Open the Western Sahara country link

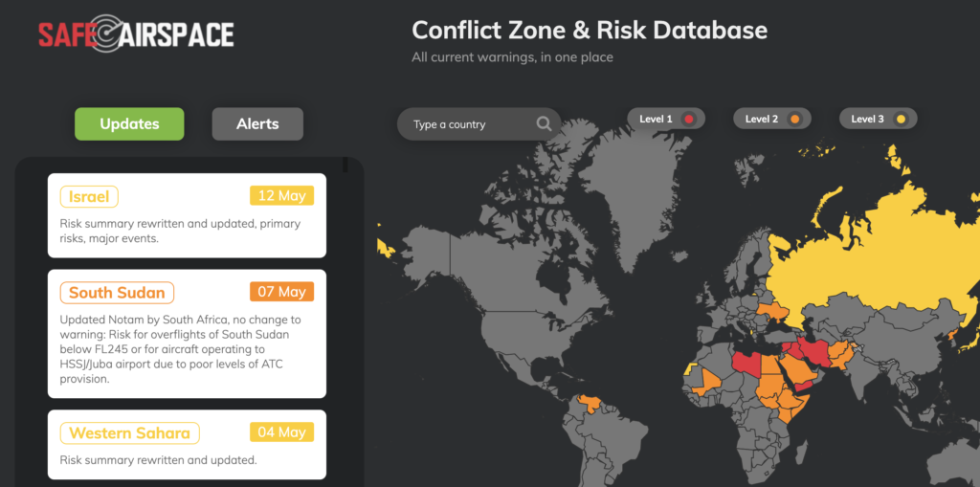coord(129,433)
